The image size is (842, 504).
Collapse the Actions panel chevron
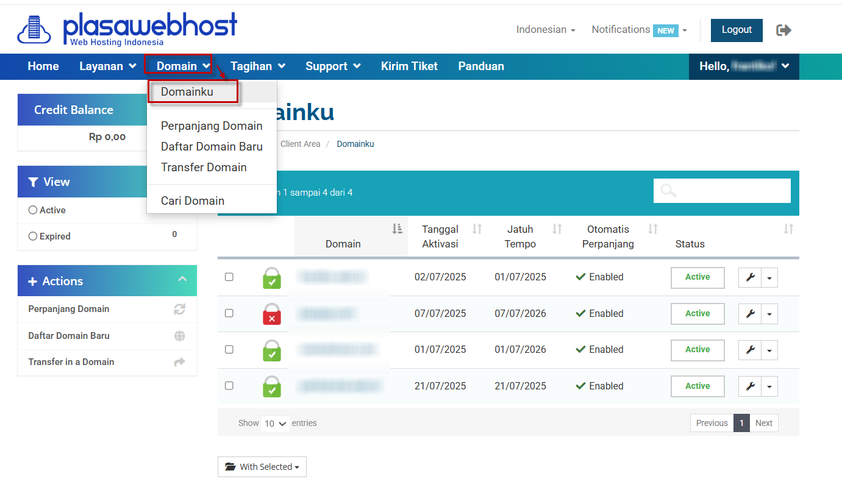(x=182, y=279)
